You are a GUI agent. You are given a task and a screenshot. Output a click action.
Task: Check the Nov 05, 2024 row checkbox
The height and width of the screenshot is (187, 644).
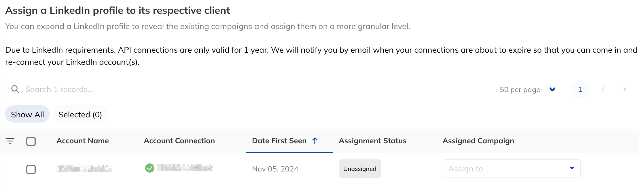(31, 169)
